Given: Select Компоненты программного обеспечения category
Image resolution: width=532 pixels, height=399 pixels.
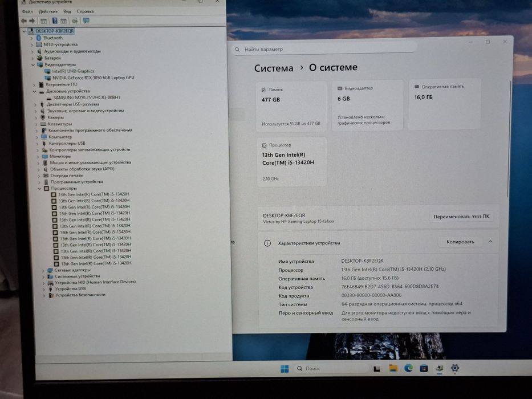Looking at the screenshot, I should point(90,131).
